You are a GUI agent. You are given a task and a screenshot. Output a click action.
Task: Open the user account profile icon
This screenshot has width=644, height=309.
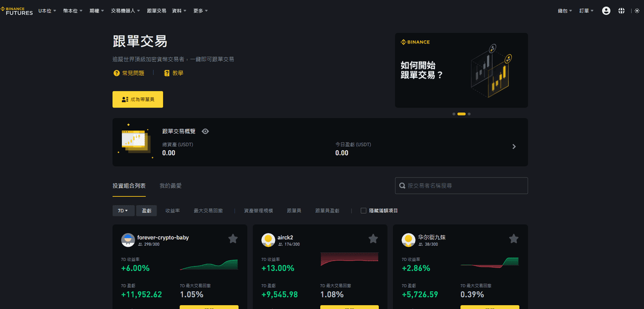pos(606,11)
